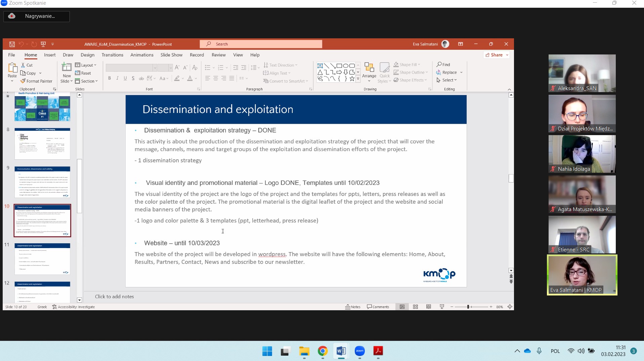Click the New Slide icon
The image size is (644, 361).
[x=67, y=68]
